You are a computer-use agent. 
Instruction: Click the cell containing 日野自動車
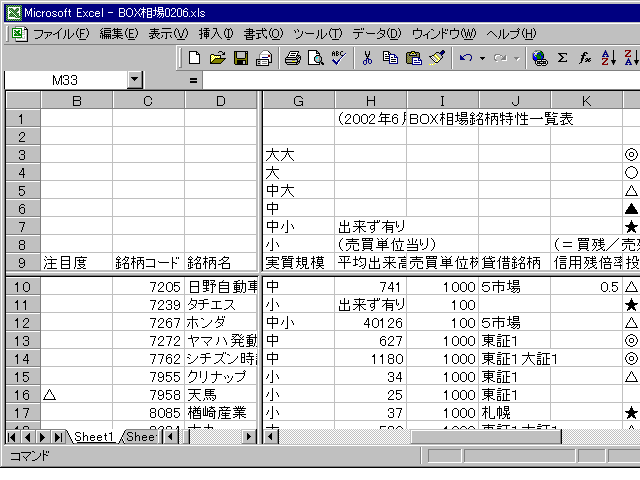click(x=220, y=287)
